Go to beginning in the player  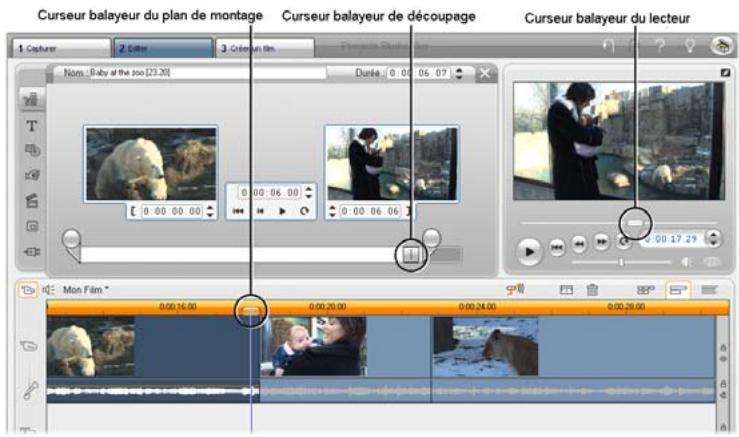pyautogui.click(x=557, y=247)
